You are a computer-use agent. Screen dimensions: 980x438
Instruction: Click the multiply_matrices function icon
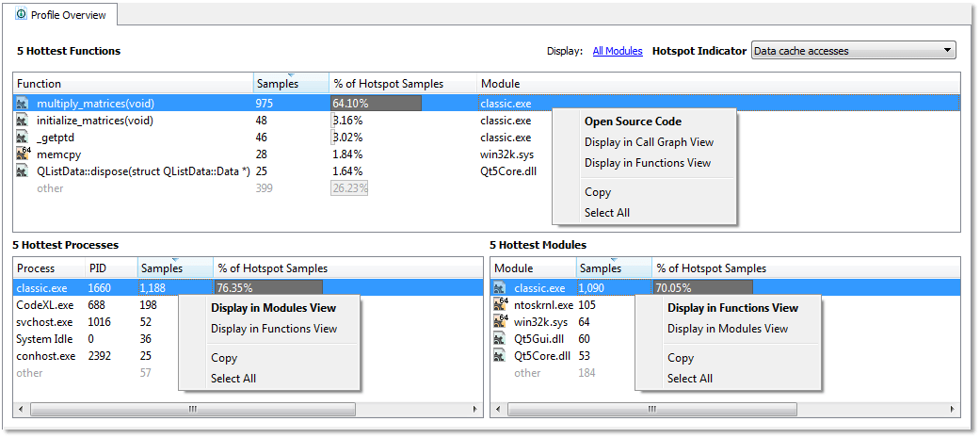point(23,104)
